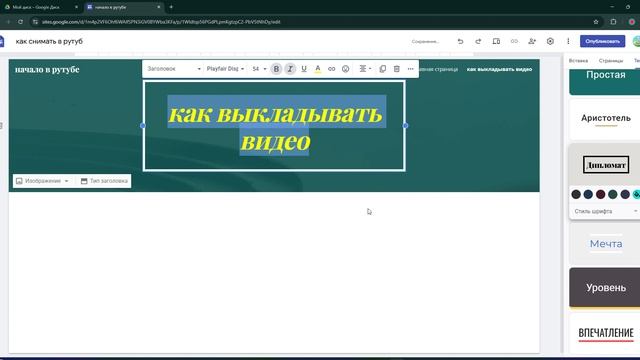
Task: Share site with other users
Action: [532, 41]
